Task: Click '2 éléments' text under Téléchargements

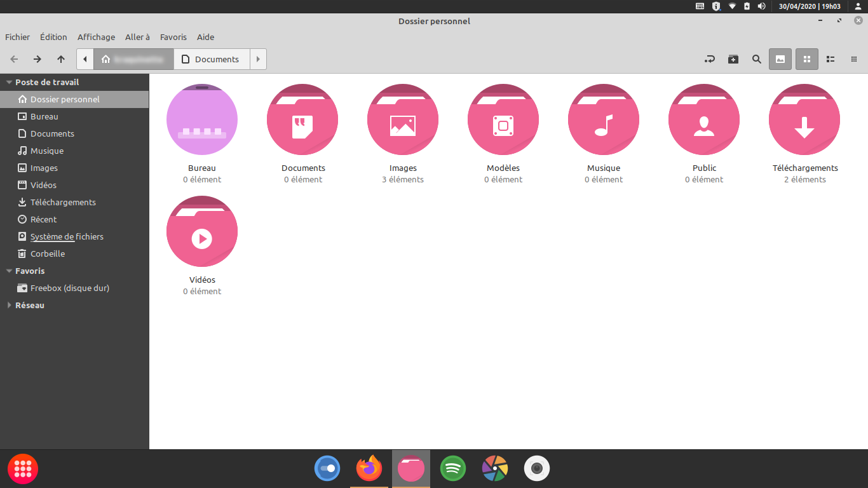Action: 805,180
